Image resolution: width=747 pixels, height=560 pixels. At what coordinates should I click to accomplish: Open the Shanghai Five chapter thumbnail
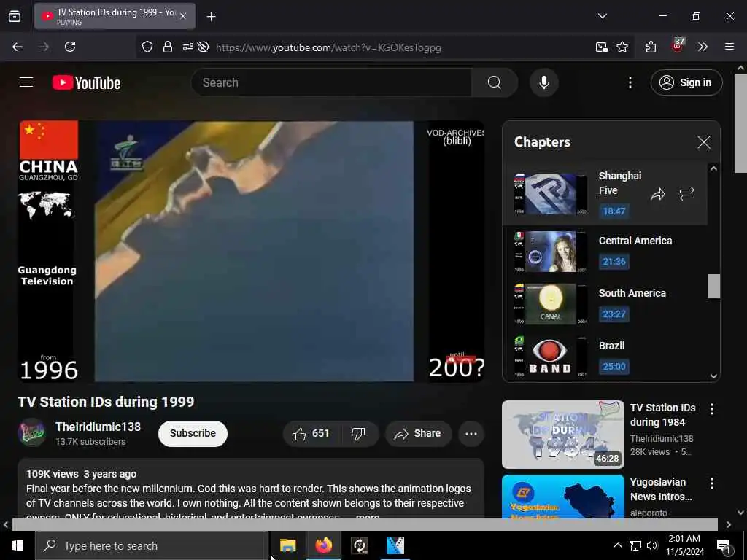[550, 194]
